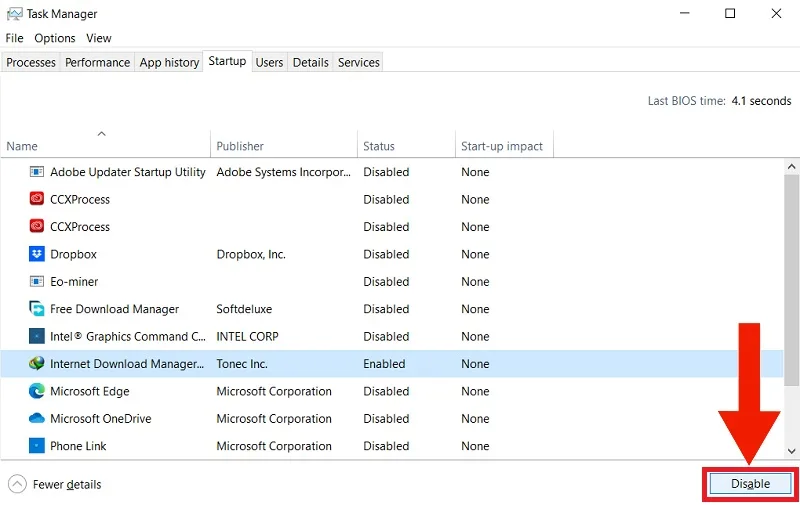This screenshot has width=800, height=505.
Task: Select the Free Download Manager name
Action: (114, 309)
